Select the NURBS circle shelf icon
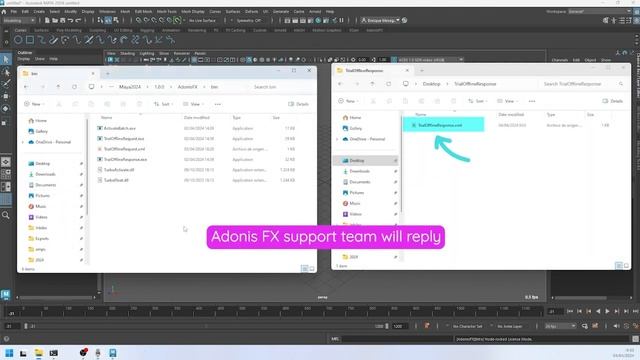The image size is (640, 360). [18, 40]
